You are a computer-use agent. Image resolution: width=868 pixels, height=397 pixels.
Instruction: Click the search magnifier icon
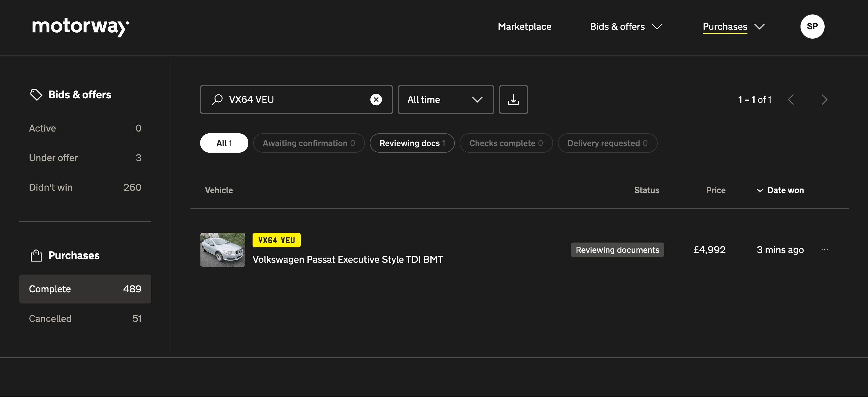coord(217,100)
